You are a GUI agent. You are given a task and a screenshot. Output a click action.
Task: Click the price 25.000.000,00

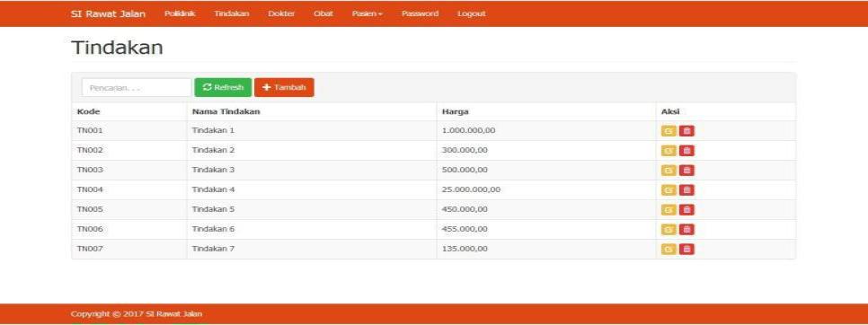(471, 189)
